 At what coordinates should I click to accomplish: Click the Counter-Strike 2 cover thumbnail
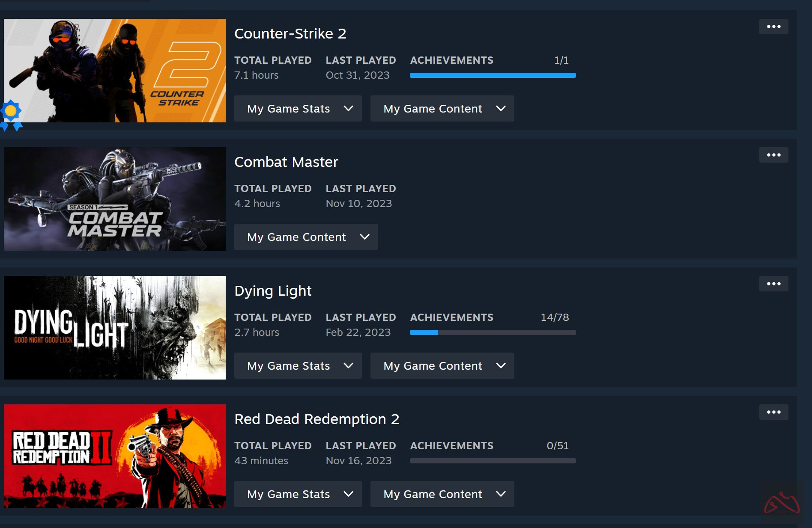click(115, 71)
